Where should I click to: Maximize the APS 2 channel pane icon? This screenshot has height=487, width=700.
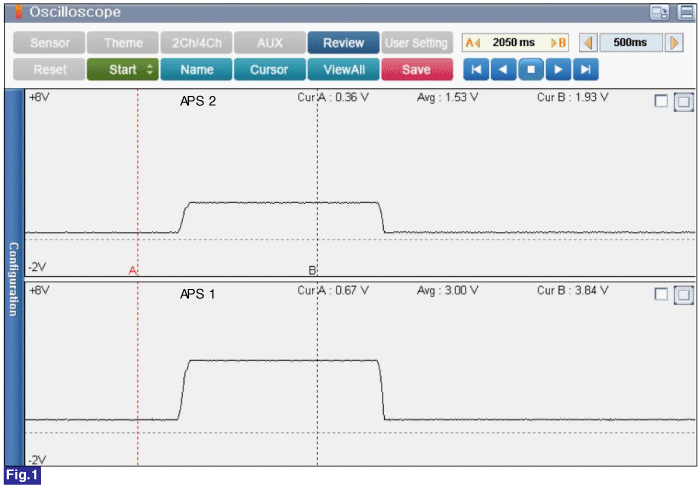683,102
